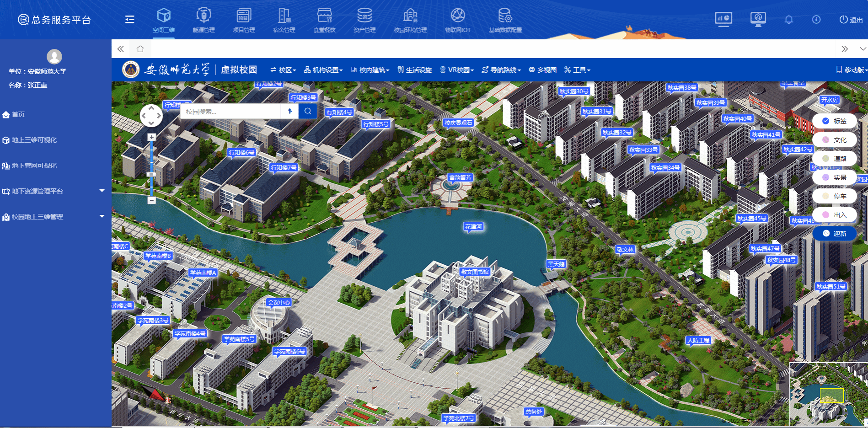
Task: Click the 总务处 map label
Action: 534,412
